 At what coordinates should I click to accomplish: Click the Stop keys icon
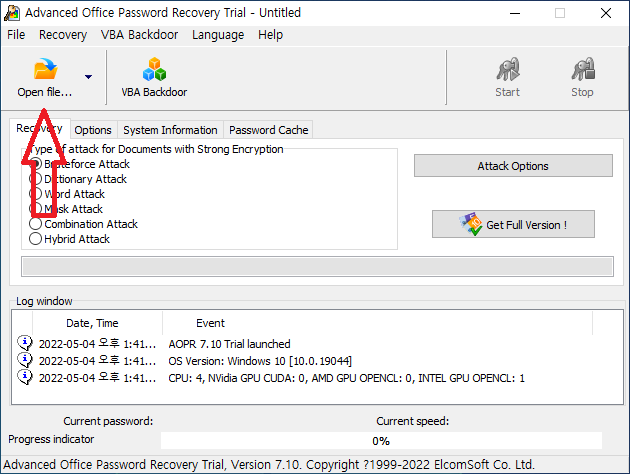point(582,70)
